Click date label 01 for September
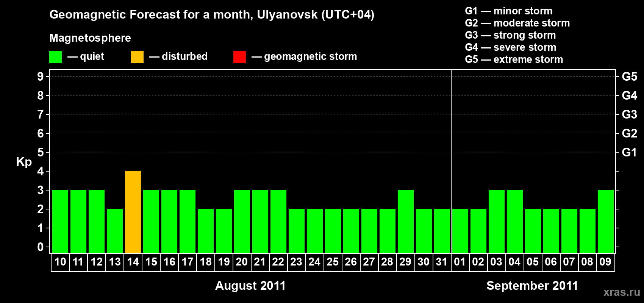Screen dimensions: 644x303 point(460,262)
